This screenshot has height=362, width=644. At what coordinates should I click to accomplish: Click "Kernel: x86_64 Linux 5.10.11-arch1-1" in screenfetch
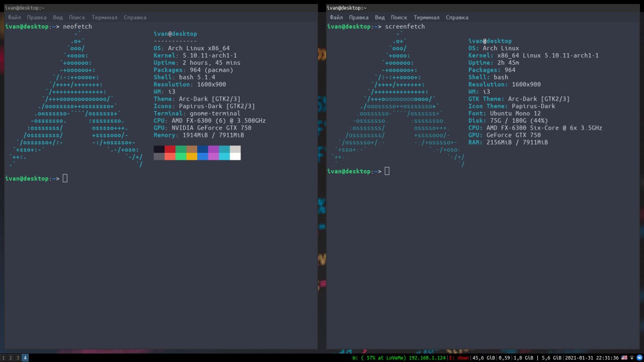coord(533,55)
